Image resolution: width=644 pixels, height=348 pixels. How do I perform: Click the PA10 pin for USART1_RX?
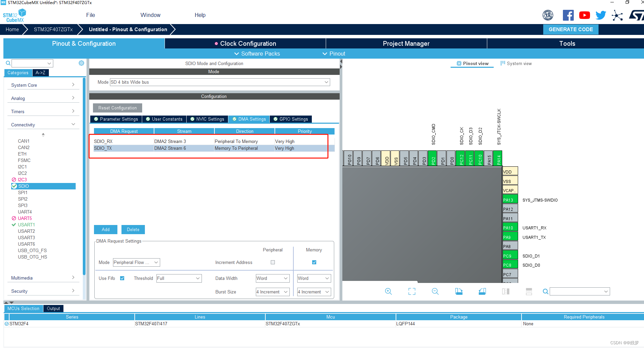click(510, 227)
